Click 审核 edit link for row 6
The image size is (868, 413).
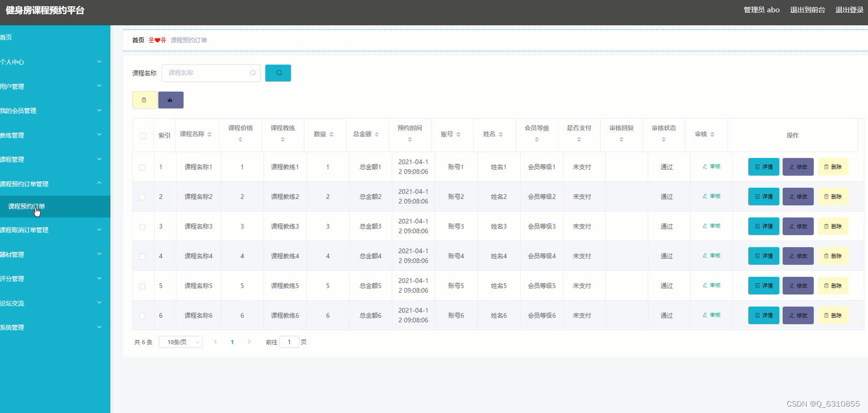[712, 315]
